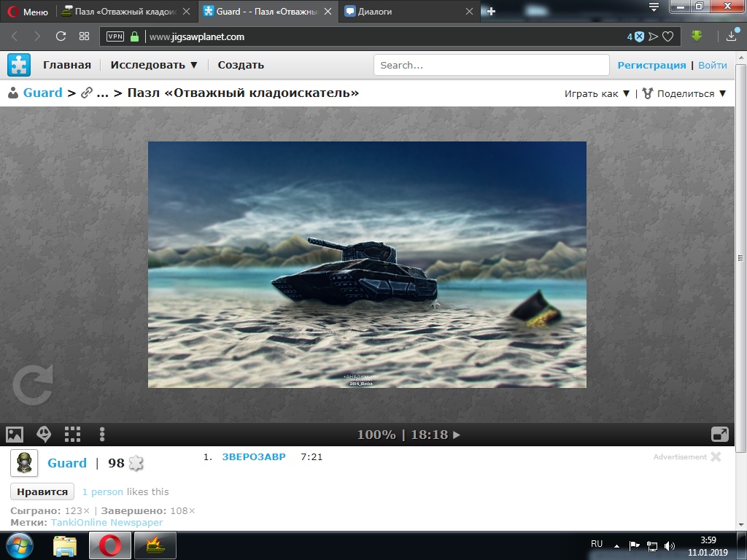The image size is (747, 560).
Task: Switch to the first Пазл «Отважный кладоискатель» tab
Action: (126, 12)
